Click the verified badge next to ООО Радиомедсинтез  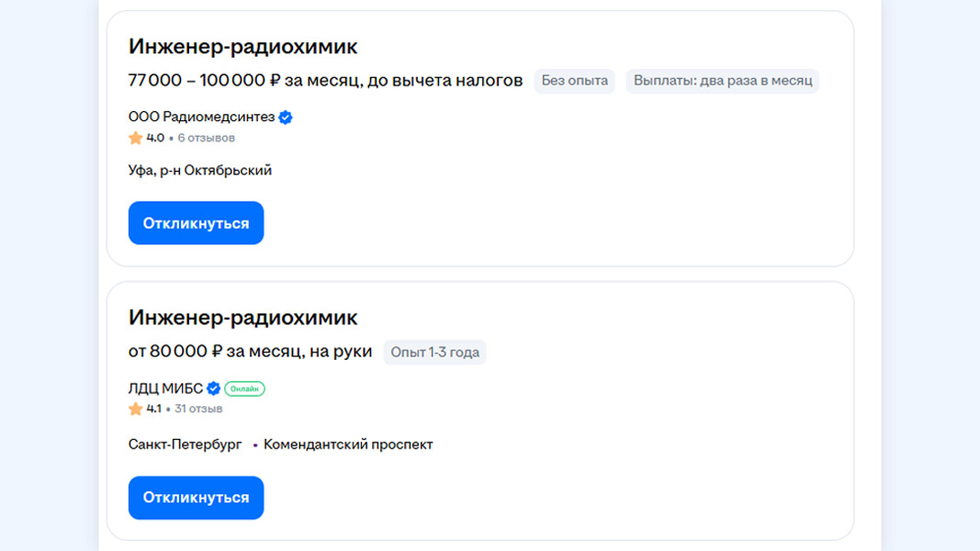[286, 118]
